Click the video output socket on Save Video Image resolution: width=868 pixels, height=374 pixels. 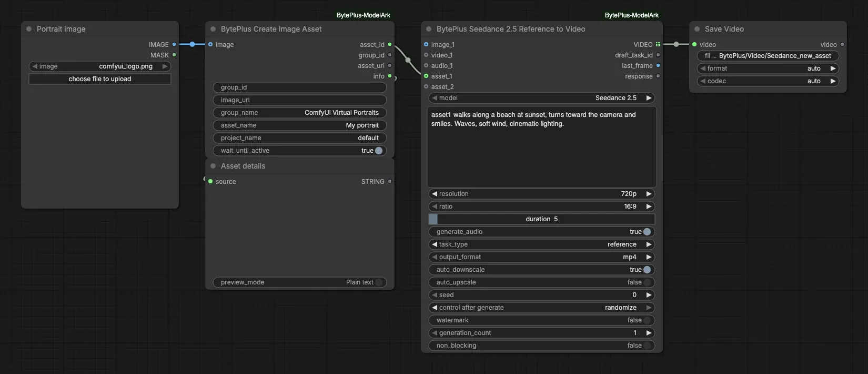(x=842, y=45)
